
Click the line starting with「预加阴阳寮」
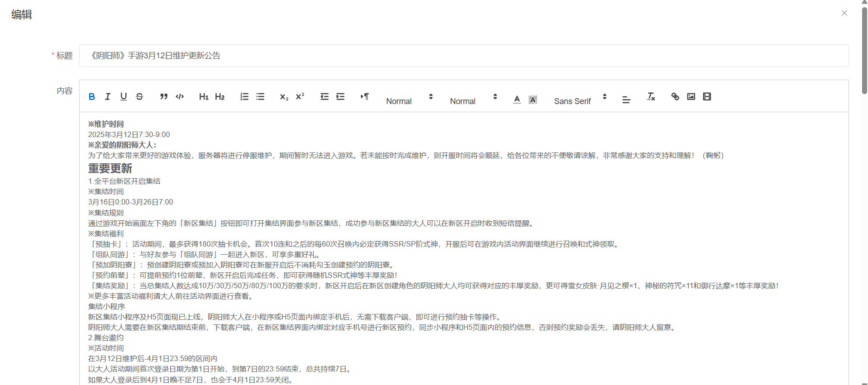point(242,265)
